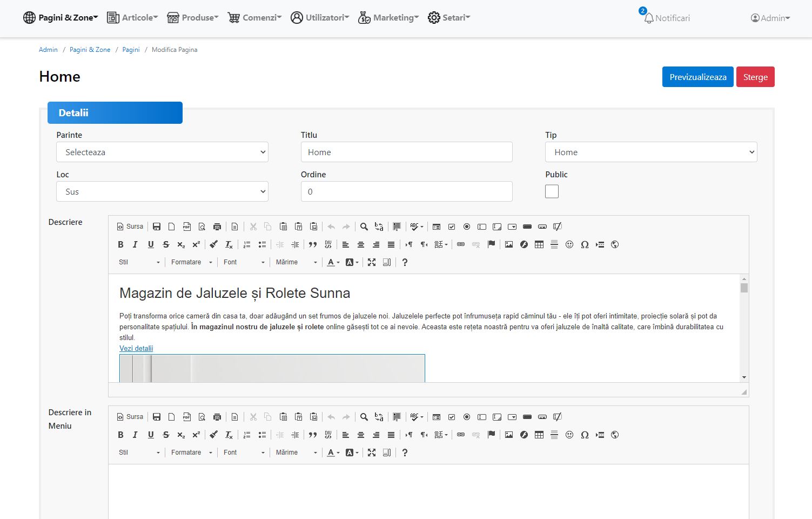Insert Image in Descriere in Meniu editor
Screen dimensions: 812x519
[509, 435]
